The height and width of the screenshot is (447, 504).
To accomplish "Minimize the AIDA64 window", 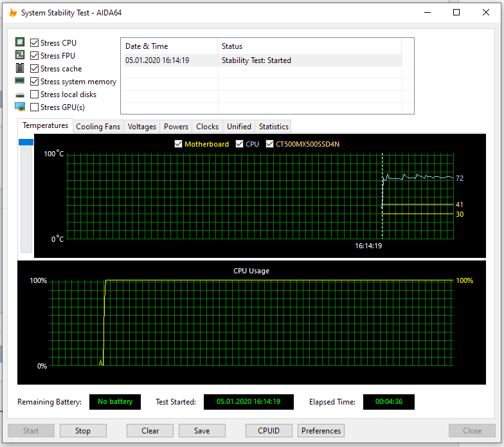I will 427,13.
